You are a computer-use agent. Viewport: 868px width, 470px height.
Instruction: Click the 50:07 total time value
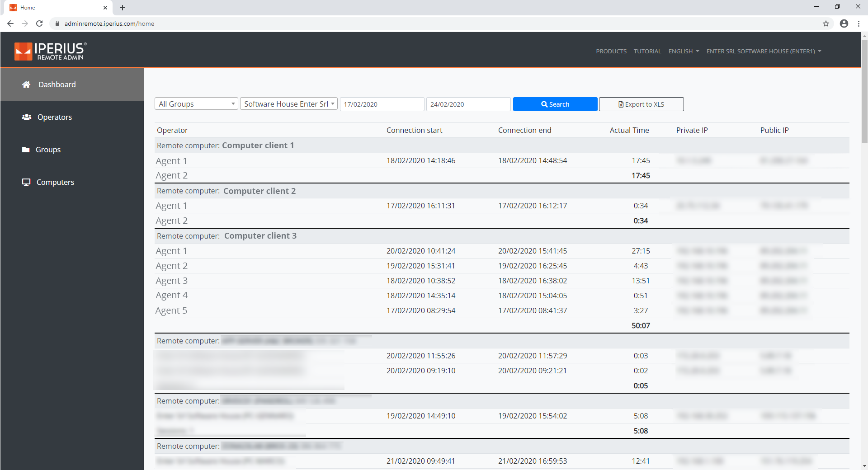pyautogui.click(x=641, y=325)
